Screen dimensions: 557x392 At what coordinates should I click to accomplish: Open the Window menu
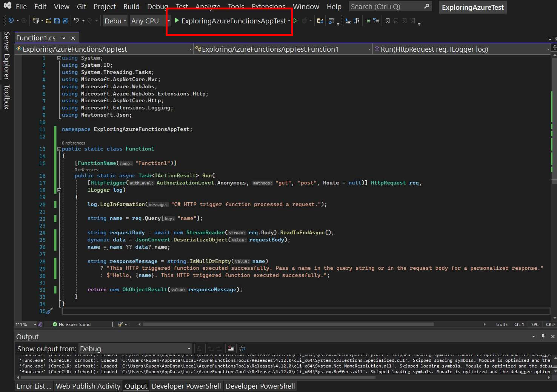306,6
